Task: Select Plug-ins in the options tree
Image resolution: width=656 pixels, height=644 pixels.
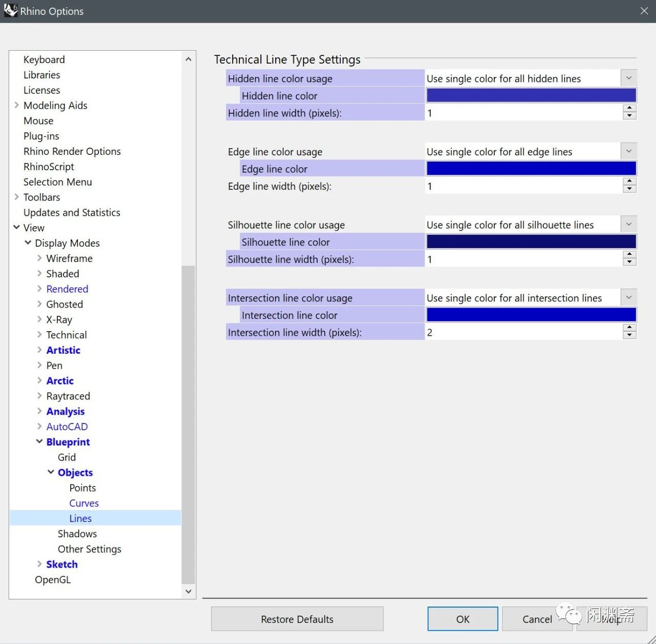Action: pyautogui.click(x=41, y=136)
